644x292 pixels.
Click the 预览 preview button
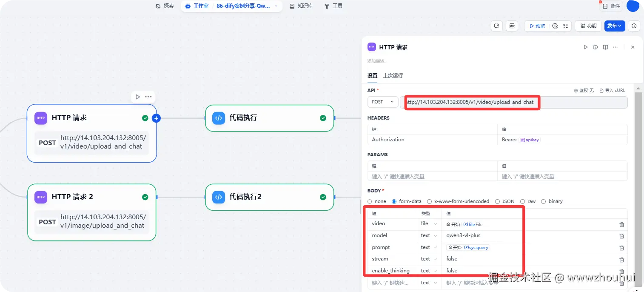point(537,26)
